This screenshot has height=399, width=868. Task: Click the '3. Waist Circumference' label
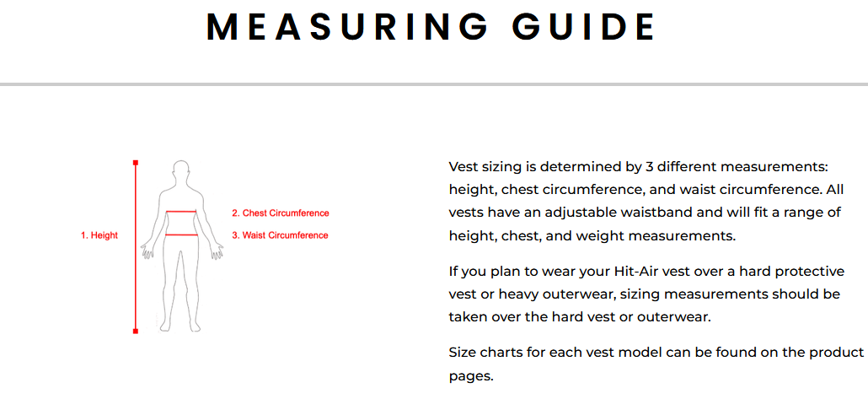280,235
